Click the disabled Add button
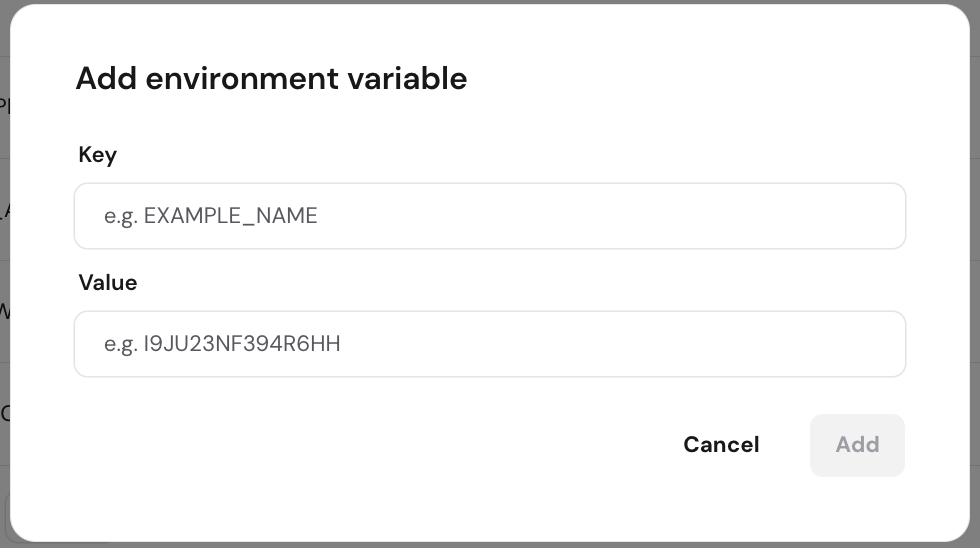The image size is (980, 548). (857, 445)
